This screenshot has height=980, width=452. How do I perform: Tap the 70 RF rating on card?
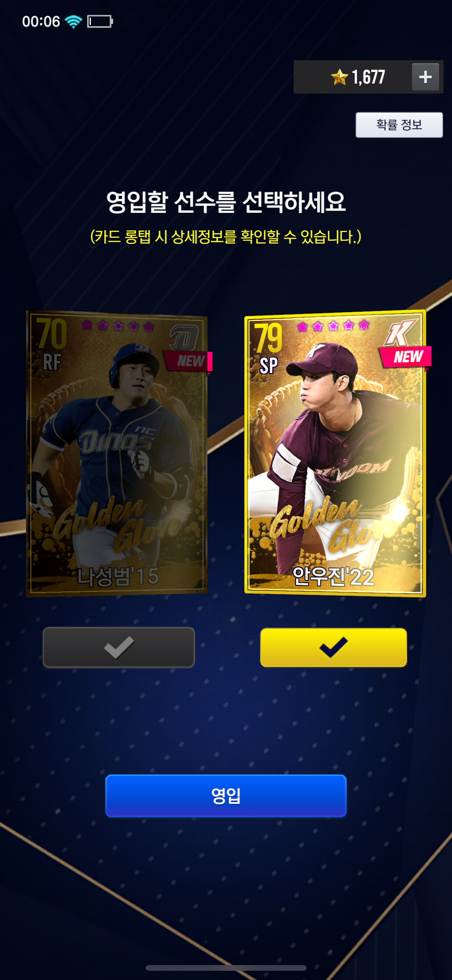pyautogui.click(x=52, y=344)
